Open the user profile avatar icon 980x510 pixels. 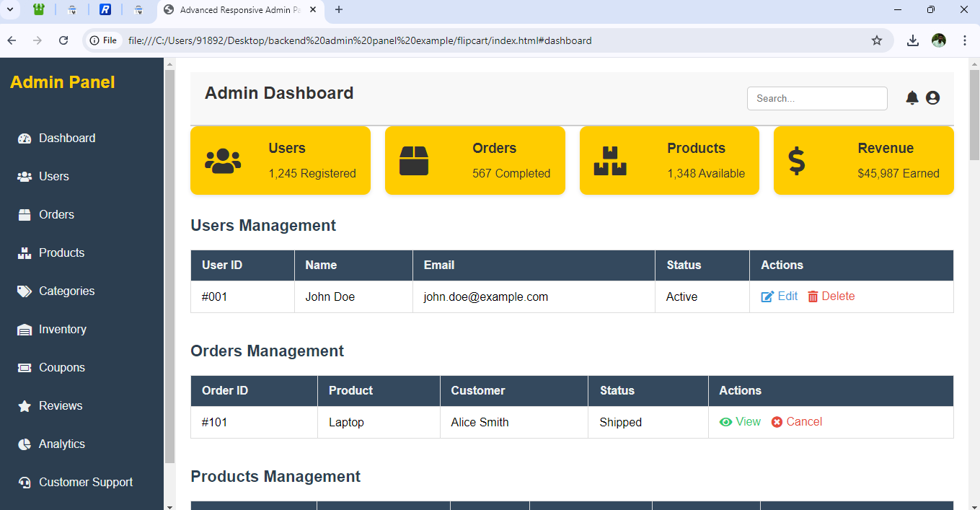point(932,98)
